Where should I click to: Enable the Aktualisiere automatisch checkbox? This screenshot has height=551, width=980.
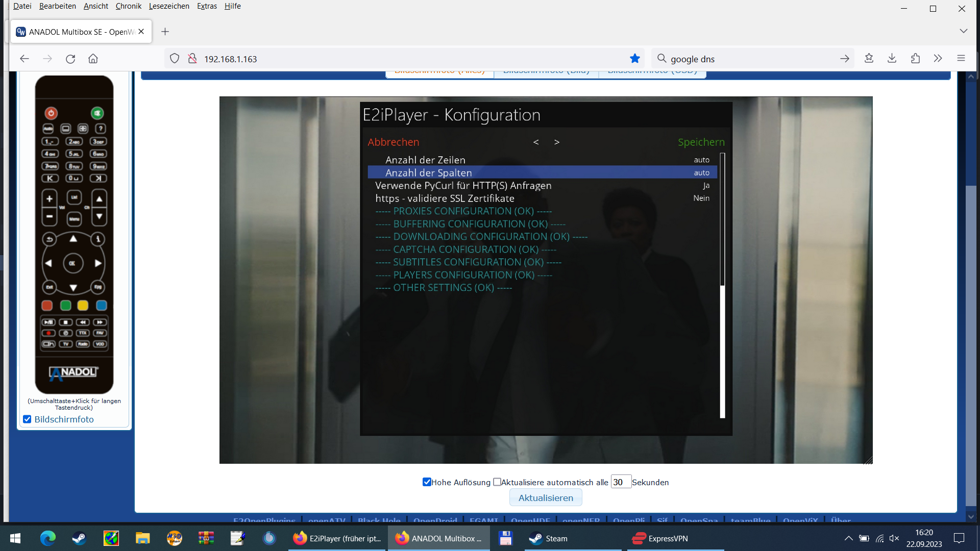(497, 482)
